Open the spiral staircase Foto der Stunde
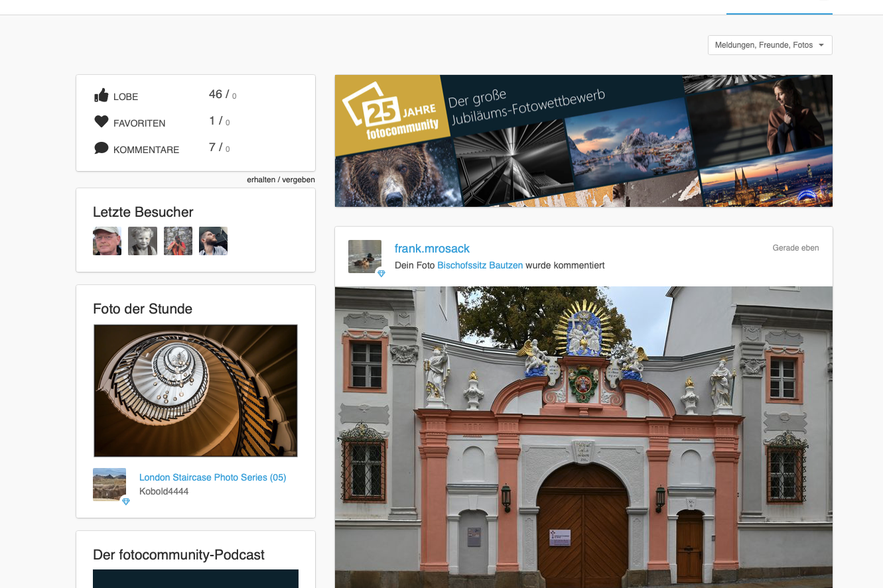Viewport: 883px width, 588px height. [x=196, y=390]
